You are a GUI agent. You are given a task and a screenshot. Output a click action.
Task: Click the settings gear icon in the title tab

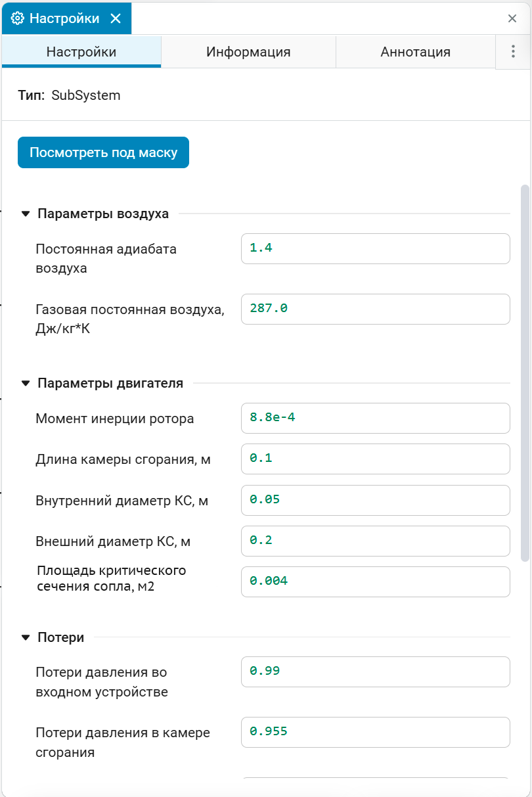(18, 18)
